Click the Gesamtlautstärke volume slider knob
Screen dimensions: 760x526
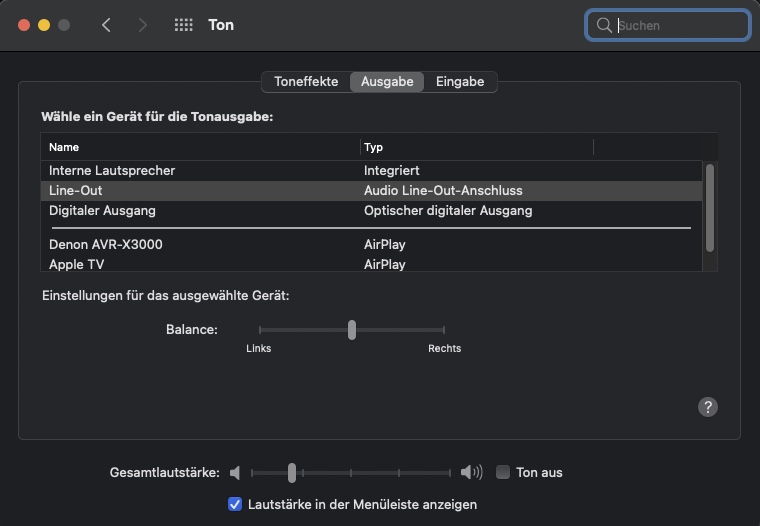[292, 473]
